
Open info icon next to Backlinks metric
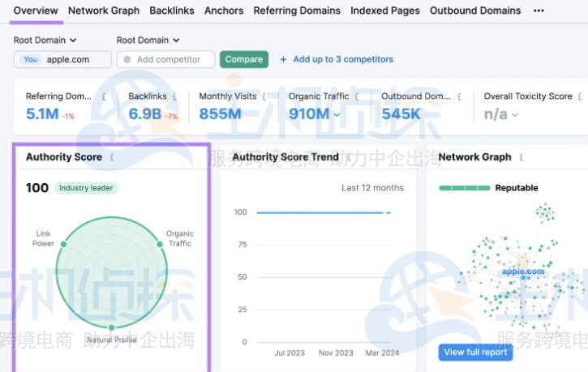point(174,96)
